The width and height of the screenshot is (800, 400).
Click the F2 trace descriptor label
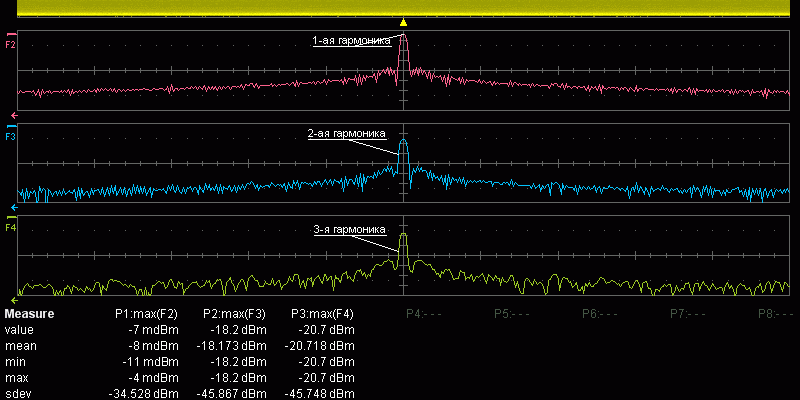[x=11, y=45]
